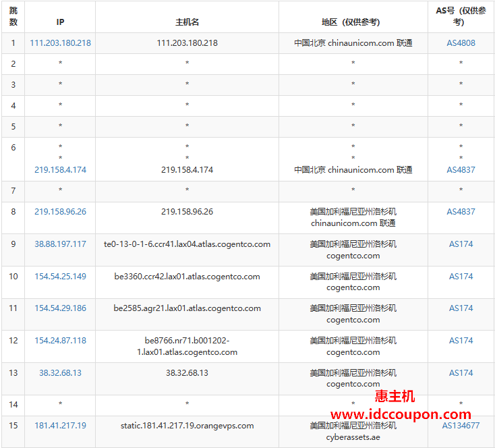
Task: Select hostname be8766.nr71.b001202-1.lax01.atlas.cogentco.com
Action: point(187,346)
